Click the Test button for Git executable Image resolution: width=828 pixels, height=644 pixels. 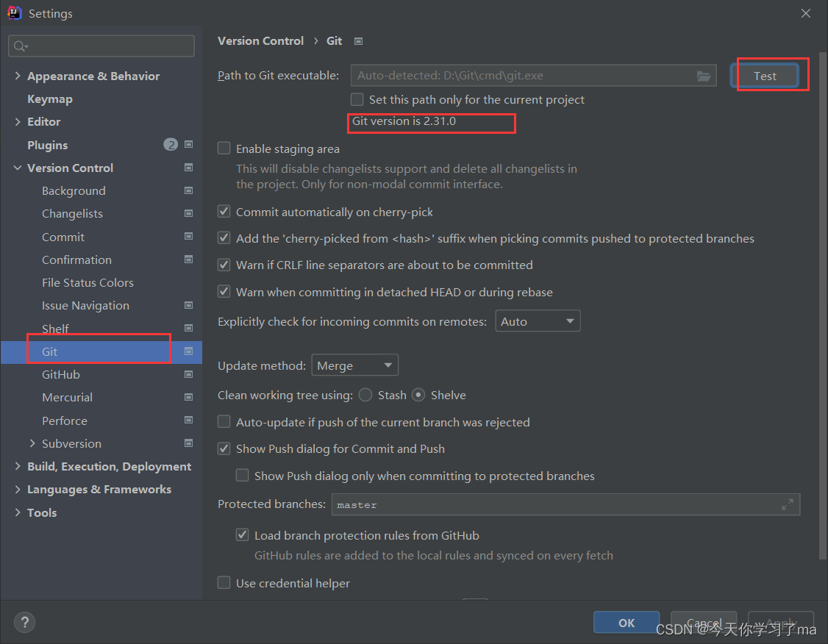765,76
